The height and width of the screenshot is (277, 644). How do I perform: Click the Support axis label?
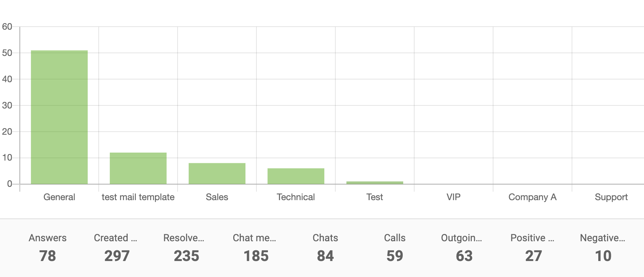click(611, 197)
